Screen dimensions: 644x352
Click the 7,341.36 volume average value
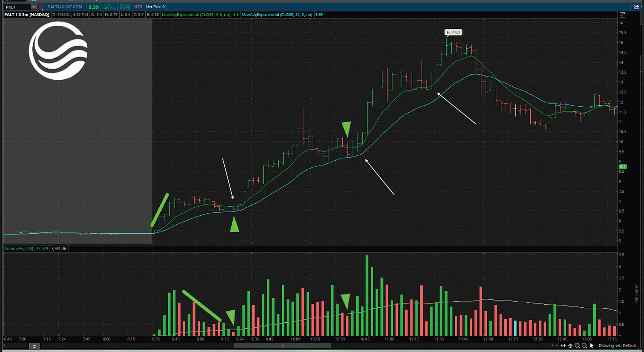pyautogui.click(x=59, y=248)
